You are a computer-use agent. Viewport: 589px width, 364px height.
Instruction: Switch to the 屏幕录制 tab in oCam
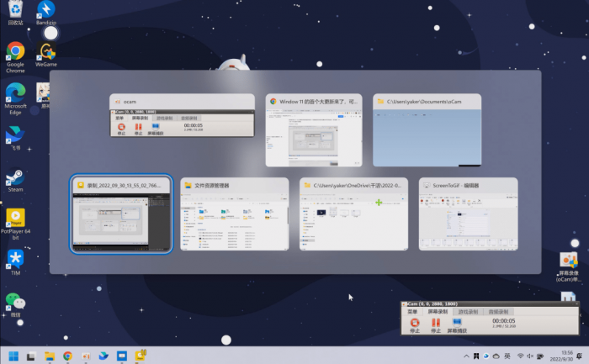[438, 312]
